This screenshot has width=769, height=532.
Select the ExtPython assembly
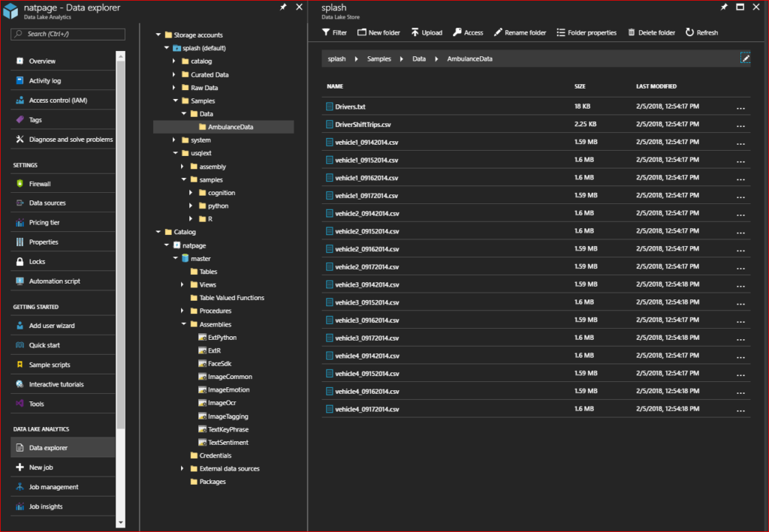tap(217, 338)
